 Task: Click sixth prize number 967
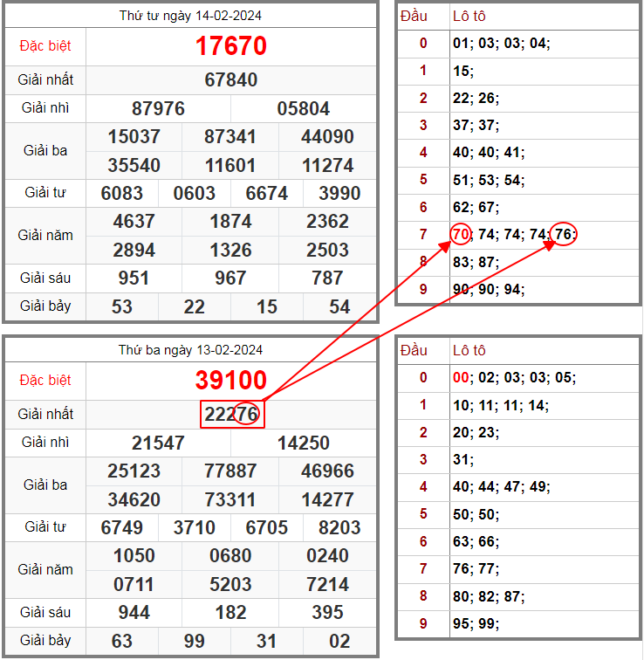pyautogui.click(x=231, y=278)
